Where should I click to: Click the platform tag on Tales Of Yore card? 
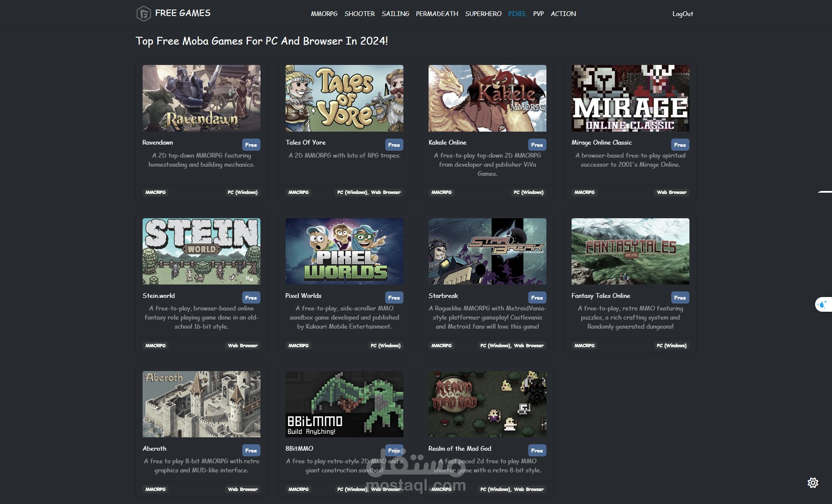click(x=369, y=192)
